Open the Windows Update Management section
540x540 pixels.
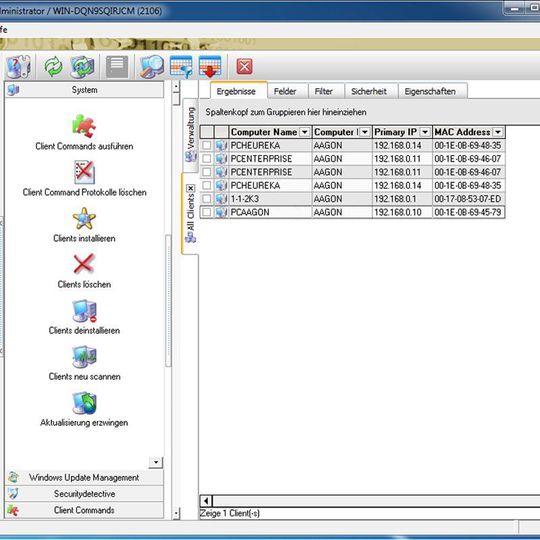[x=84, y=477]
